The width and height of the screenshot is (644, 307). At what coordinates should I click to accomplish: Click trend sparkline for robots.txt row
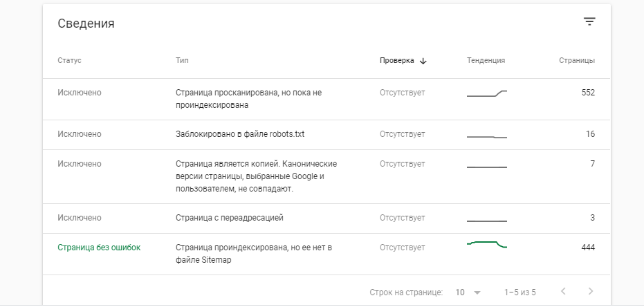point(487,137)
